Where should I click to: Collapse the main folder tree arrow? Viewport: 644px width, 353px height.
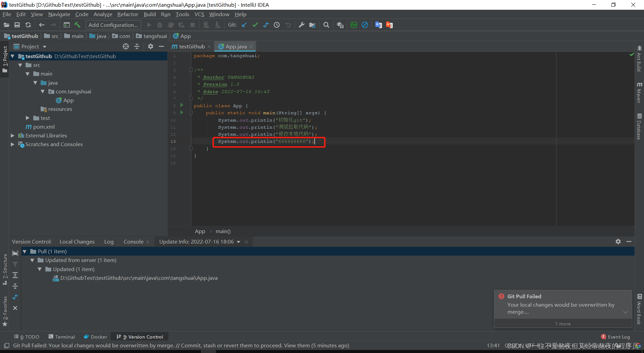tap(28, 74)
